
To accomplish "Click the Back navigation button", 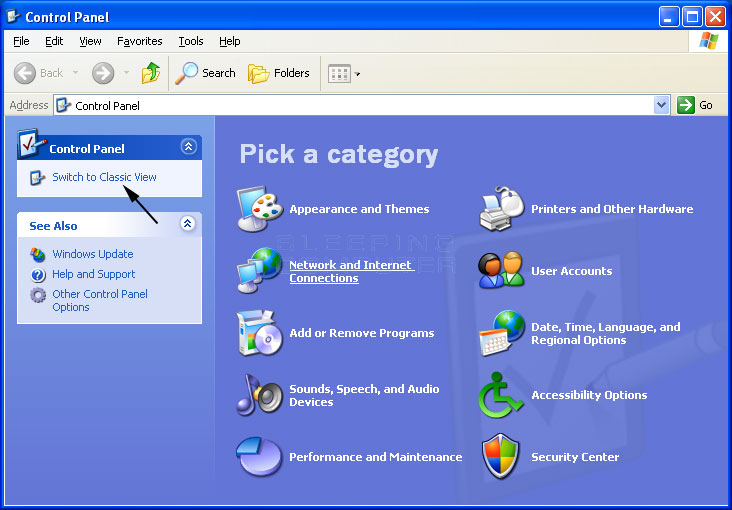I will coord(39,73).
